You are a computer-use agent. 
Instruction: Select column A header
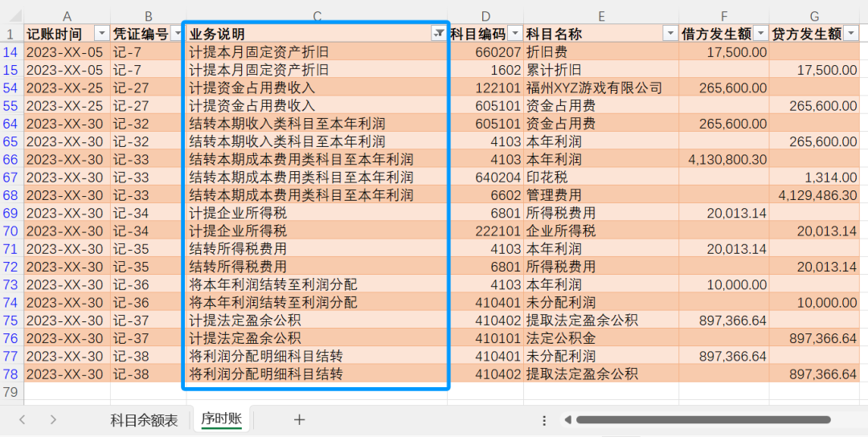pos(67,17)
